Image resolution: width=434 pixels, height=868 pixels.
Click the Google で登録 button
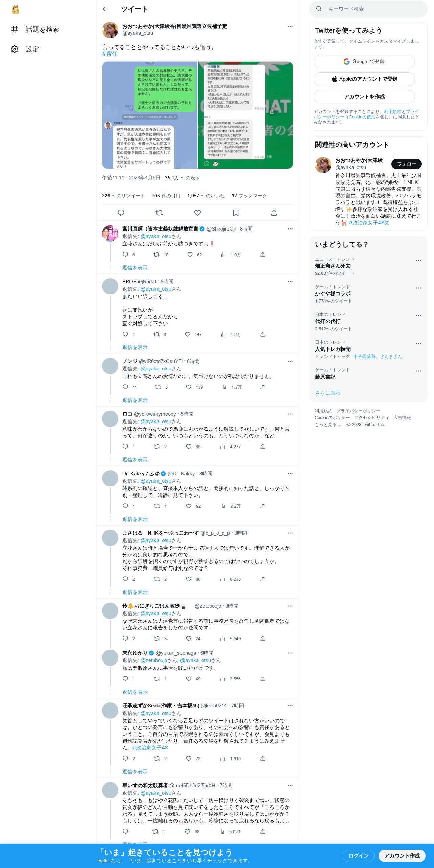click(364, 62)
